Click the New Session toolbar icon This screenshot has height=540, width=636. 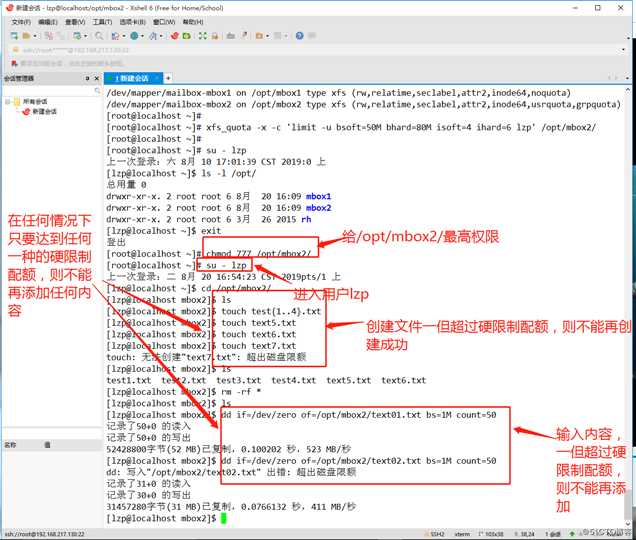pos(14,36)
